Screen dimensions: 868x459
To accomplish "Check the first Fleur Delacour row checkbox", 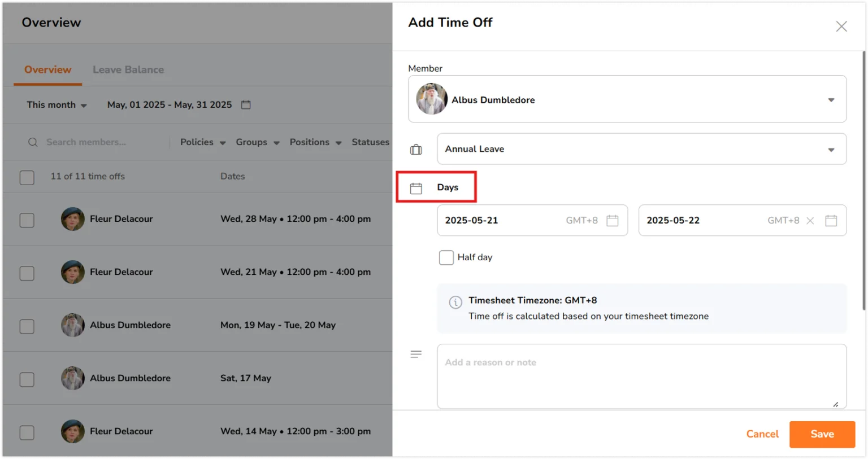I will (27, 220).
